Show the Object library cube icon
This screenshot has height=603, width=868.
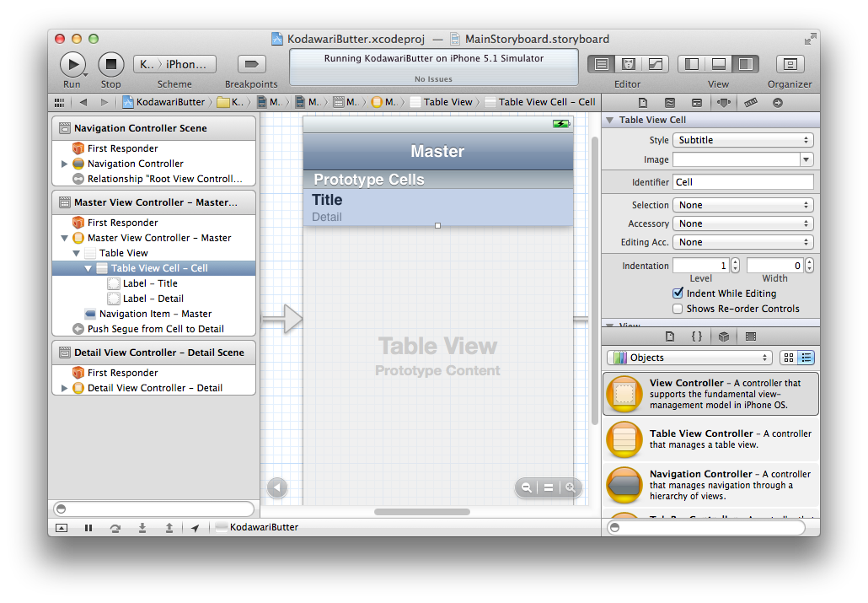click(724, 336)
